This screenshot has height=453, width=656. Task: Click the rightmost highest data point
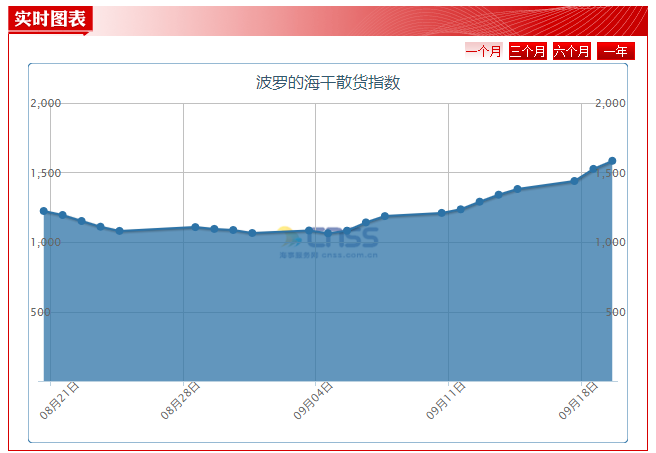pos(612,160)
